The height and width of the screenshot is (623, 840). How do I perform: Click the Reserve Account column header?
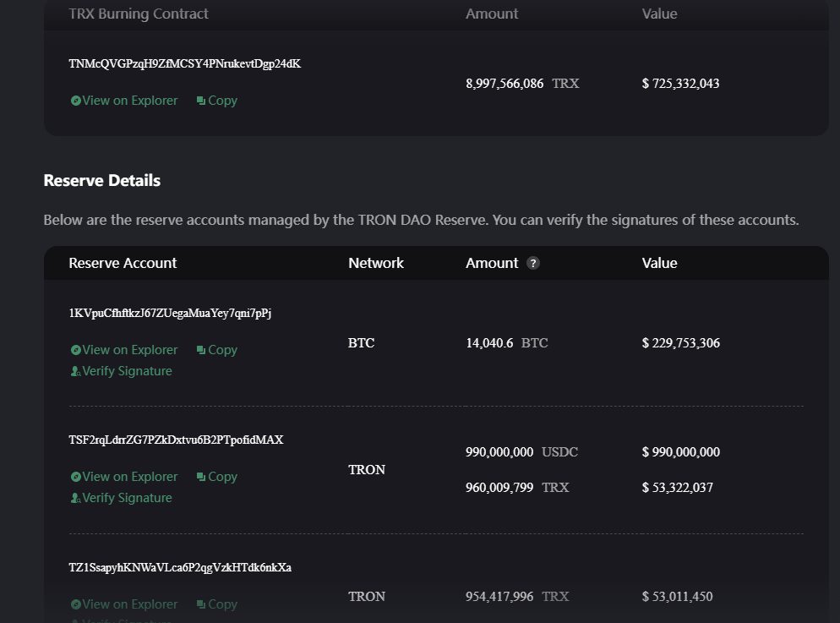coord(123,263)
